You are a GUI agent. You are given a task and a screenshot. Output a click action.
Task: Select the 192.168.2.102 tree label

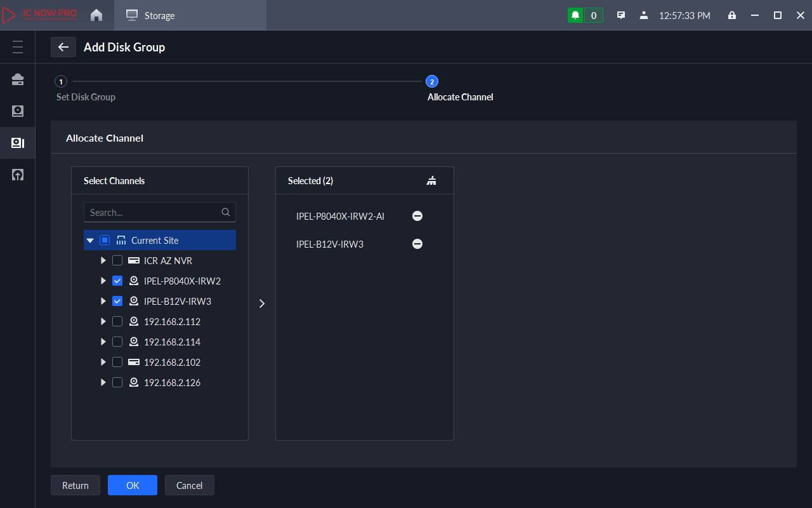pyautogui.click(x=172, y=363)
